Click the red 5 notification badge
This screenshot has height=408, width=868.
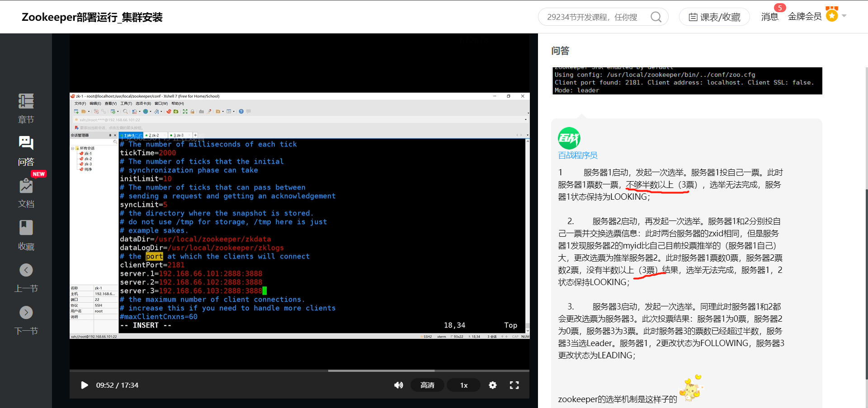(x=780, y=8)
